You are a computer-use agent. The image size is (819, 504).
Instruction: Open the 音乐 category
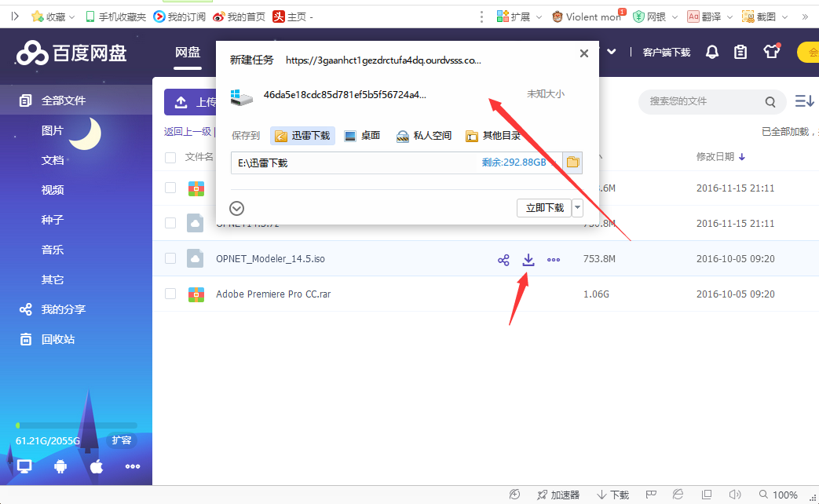(x=53, y=250)
